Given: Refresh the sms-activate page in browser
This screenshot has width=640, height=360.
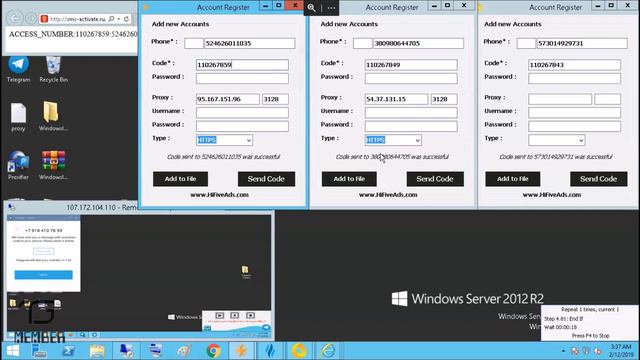Looking at the screenshot, I should click(x=127, y=19).
